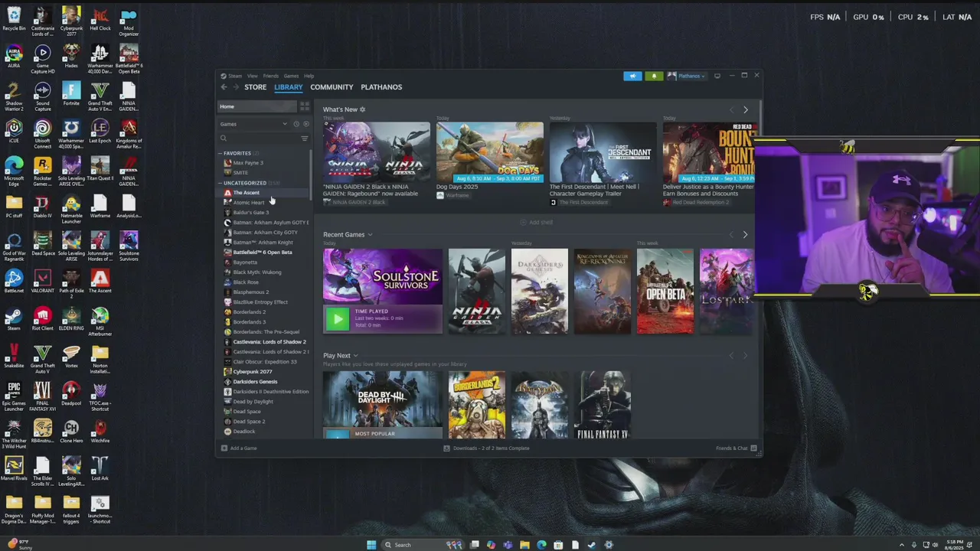Open the Borderlands 2 Play Next cover
Viewport: 980px width, 551px height.
[477, 406]
